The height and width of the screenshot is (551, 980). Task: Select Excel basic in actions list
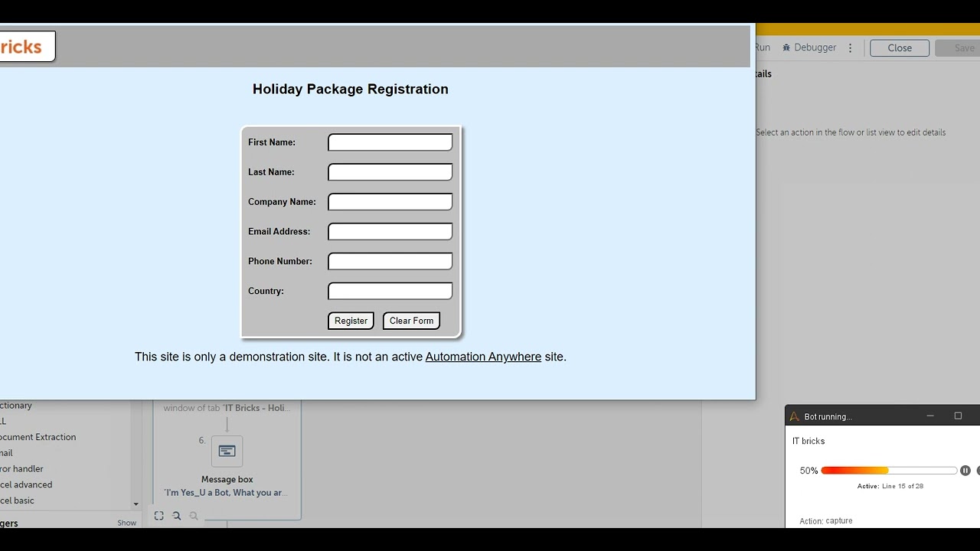coord(17,500)
